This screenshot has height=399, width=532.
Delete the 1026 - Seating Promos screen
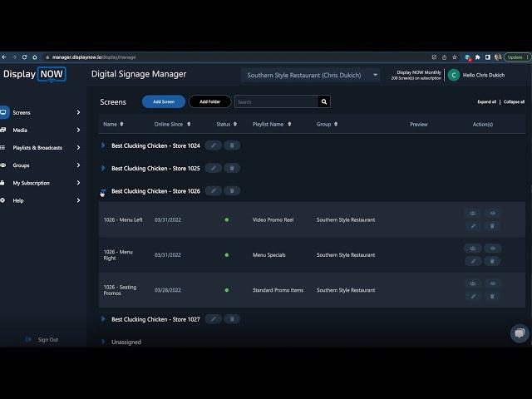point(493,296)
